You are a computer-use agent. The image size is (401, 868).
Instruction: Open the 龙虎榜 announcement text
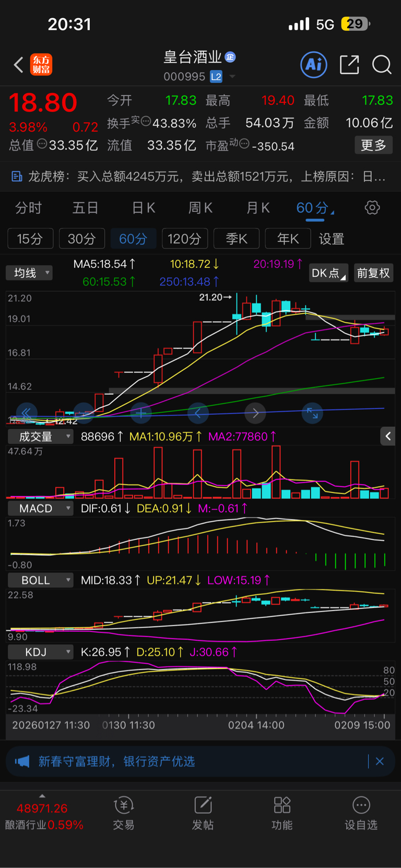coord(207,177)
